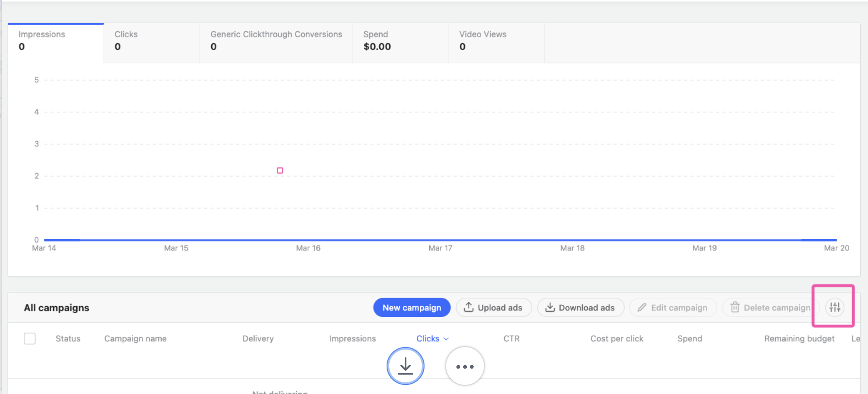Click the download icon in Download ads
Viewport: 868px width, 394px height.
pos(550,307)
